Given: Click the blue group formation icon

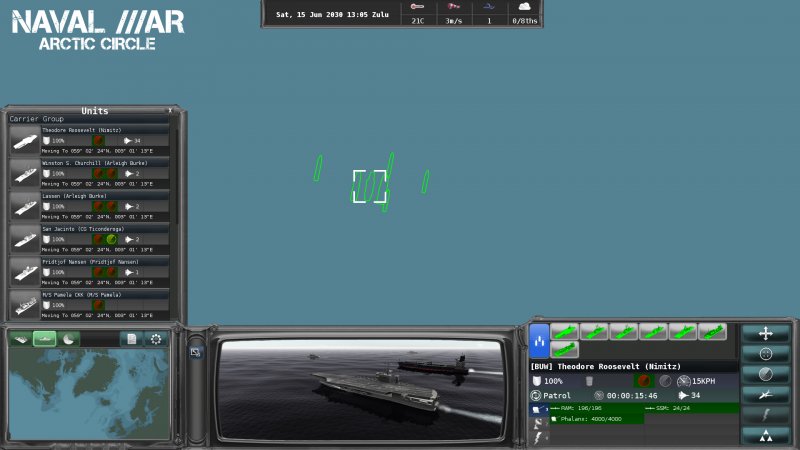Looking at the screenshot, I should (x=538, y=340).
